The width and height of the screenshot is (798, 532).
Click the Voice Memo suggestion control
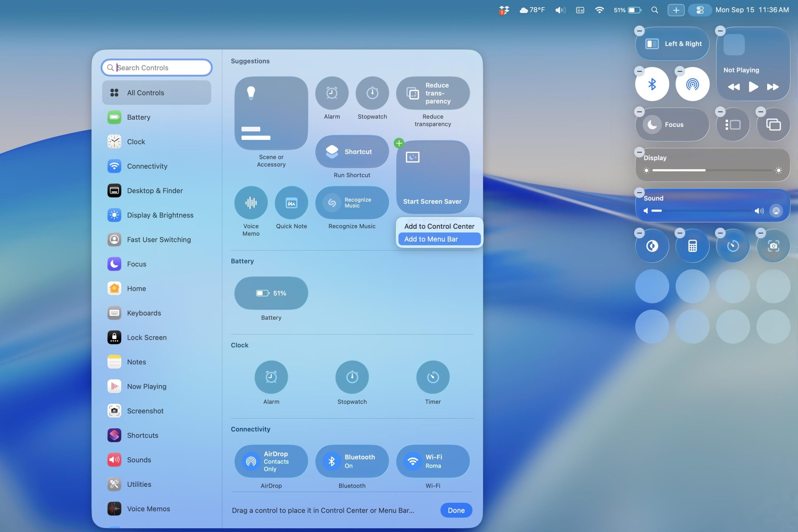(251, 203)
